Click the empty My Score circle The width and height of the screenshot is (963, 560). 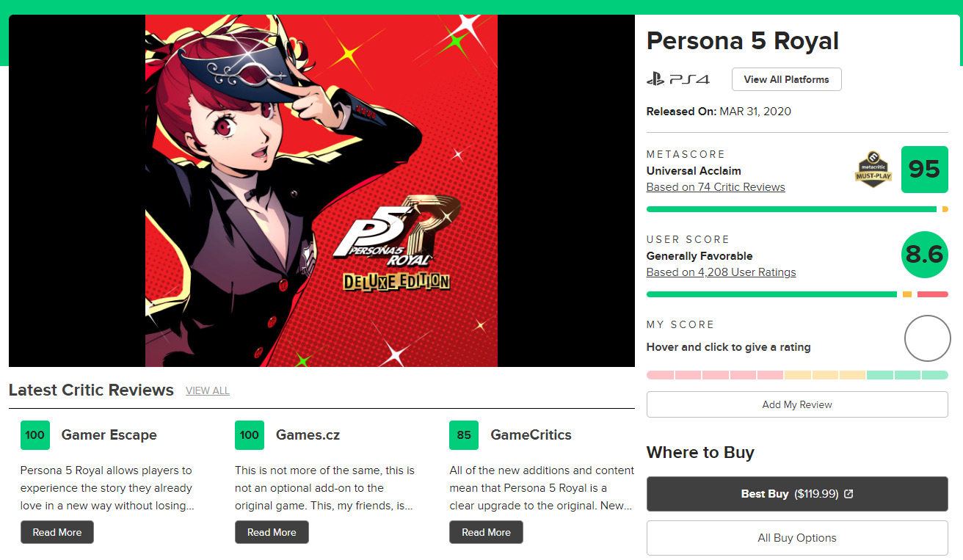pos(927,338)
